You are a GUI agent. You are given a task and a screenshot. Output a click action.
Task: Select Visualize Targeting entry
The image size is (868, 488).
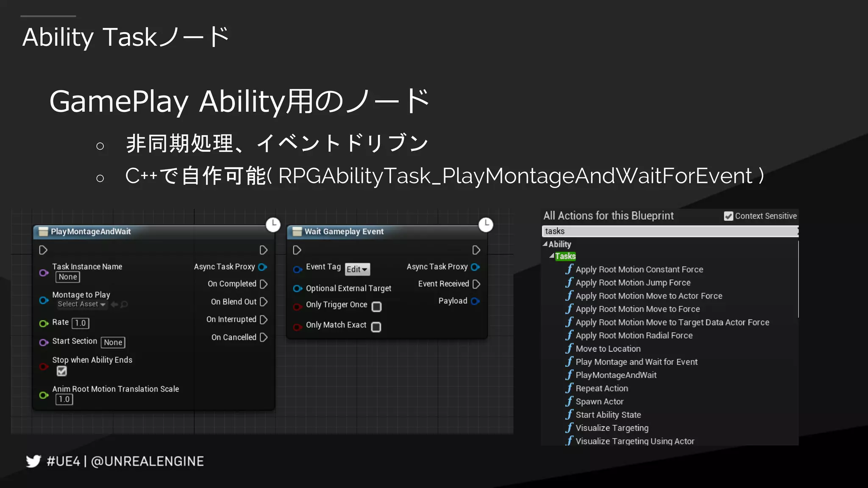[x=612, y=428]
